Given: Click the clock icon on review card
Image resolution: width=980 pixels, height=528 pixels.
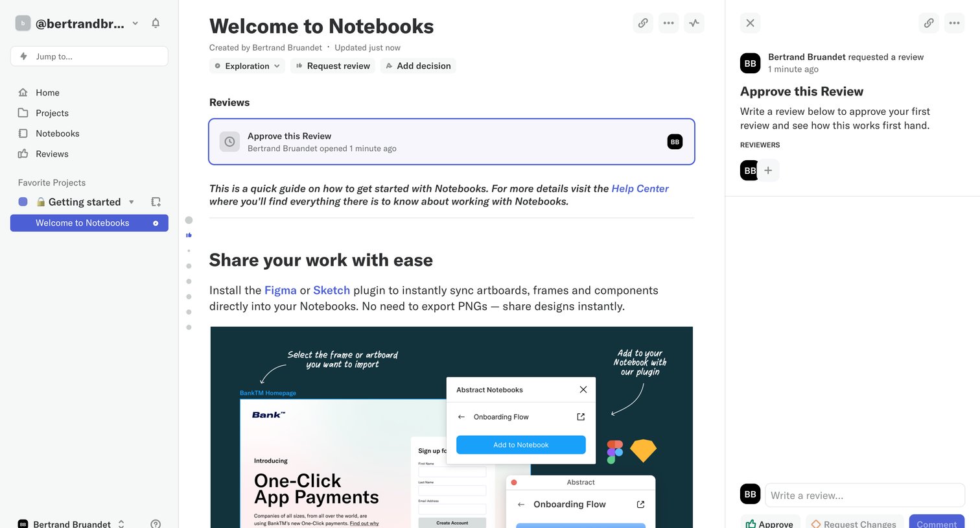Looking at the screenshot, I should (x=229, y=141).
